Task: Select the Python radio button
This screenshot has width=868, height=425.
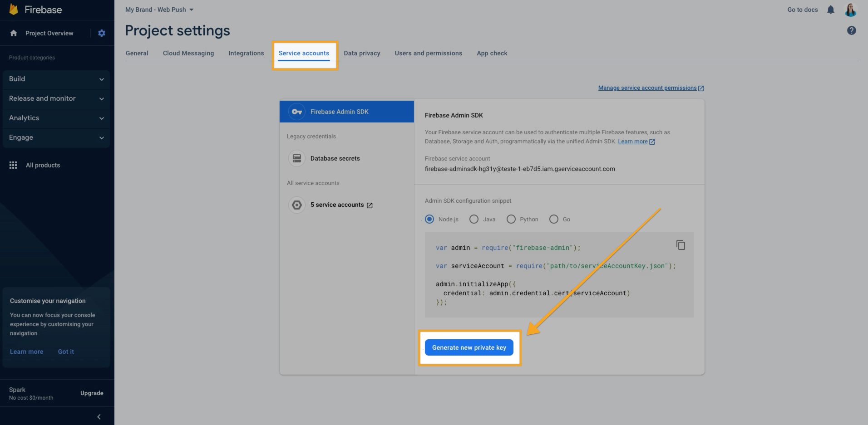Action: pos(511,219)
